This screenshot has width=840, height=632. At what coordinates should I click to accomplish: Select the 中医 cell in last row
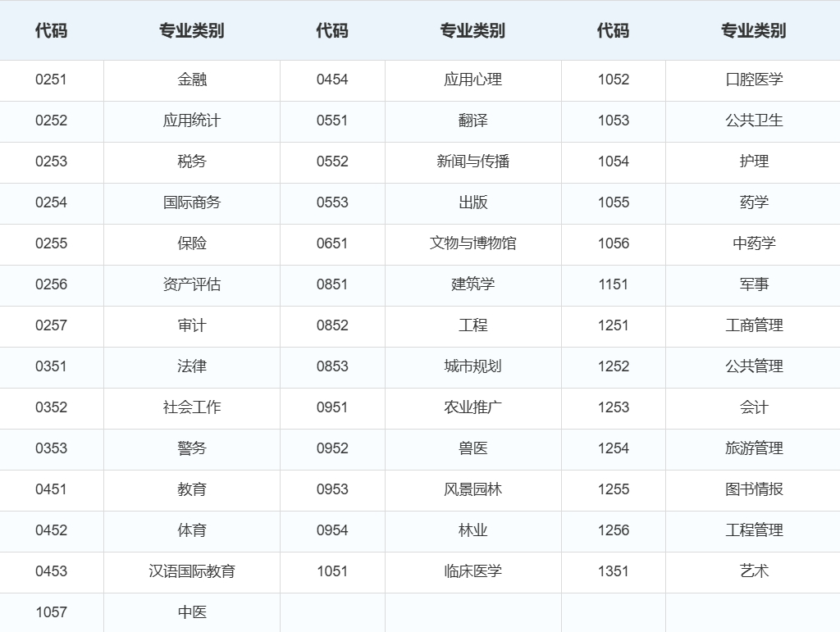click(x=192, y=612)
